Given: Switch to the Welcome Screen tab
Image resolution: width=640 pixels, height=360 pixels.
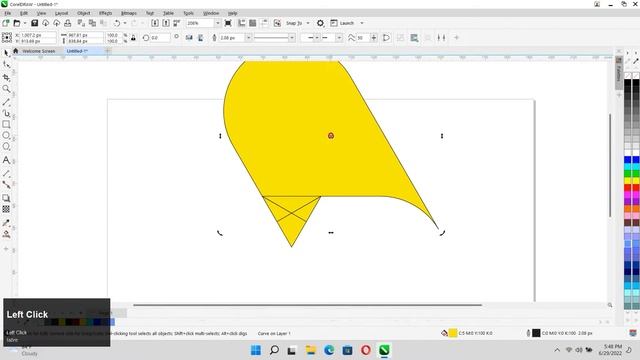Looking at the screenshot, I should (38, 51).
